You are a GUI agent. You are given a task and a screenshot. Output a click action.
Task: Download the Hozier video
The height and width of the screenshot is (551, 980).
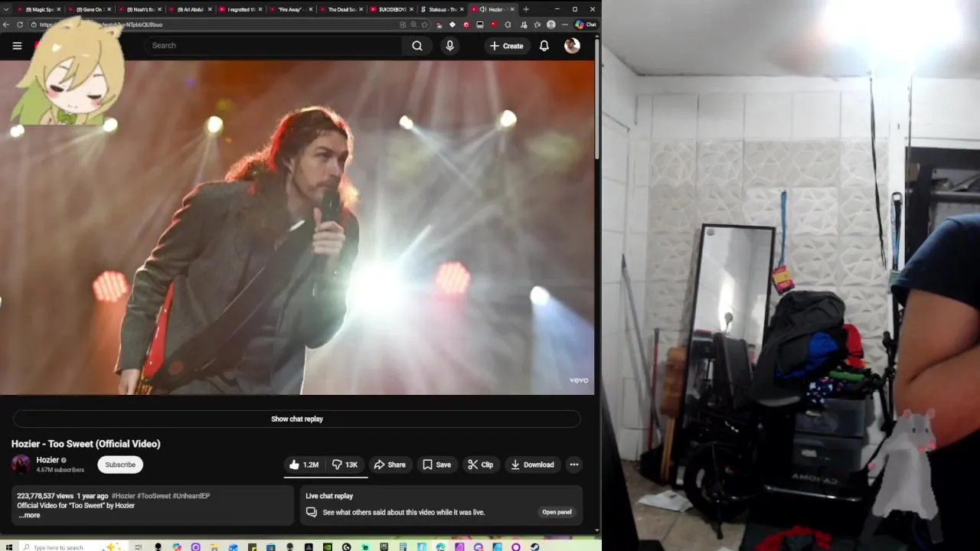(x=532, y=465)
